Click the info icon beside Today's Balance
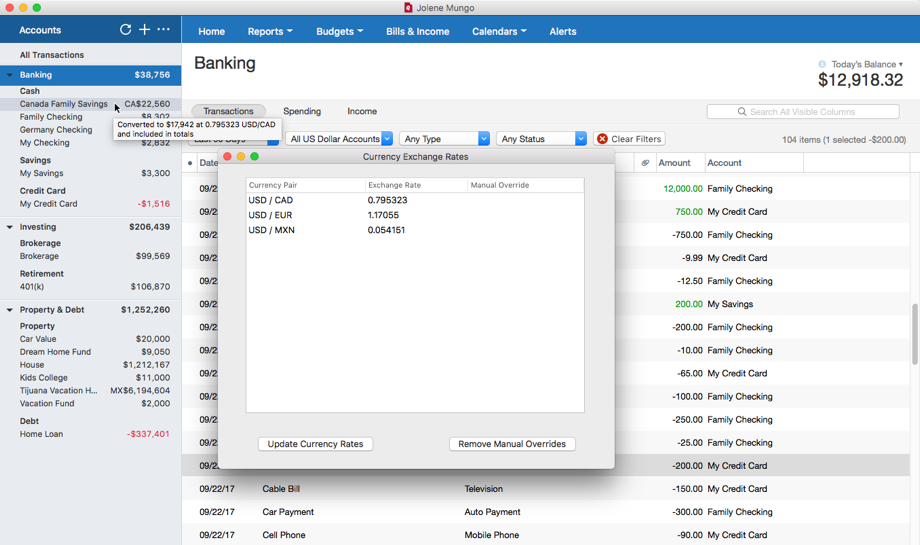Screen dimensions: 920x545 click(x=822, y=64)
